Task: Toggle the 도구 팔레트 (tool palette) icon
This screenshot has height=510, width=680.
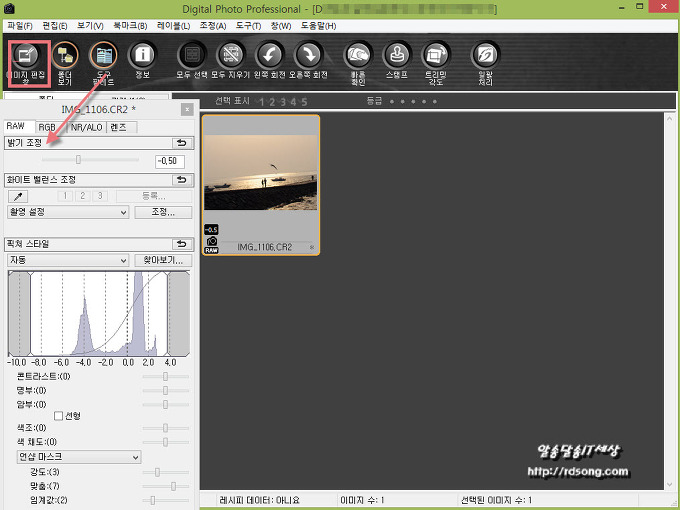Action: click(x=102, y=55)
